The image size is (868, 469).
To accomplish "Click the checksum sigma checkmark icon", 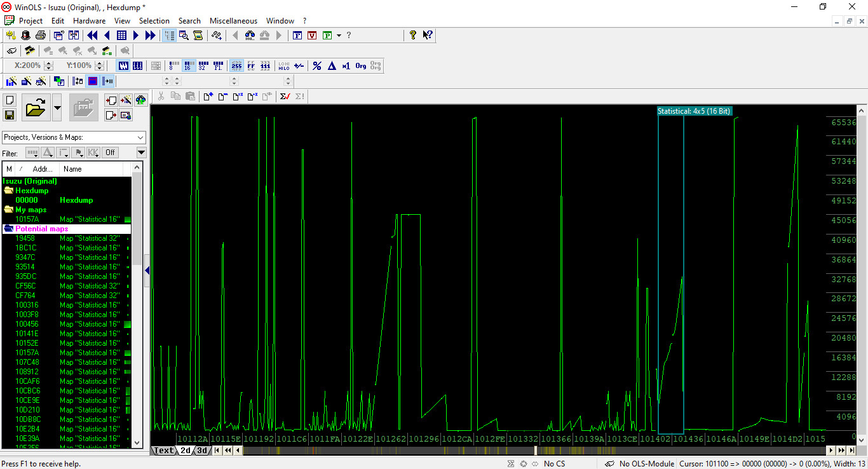I will click(285, 97).
